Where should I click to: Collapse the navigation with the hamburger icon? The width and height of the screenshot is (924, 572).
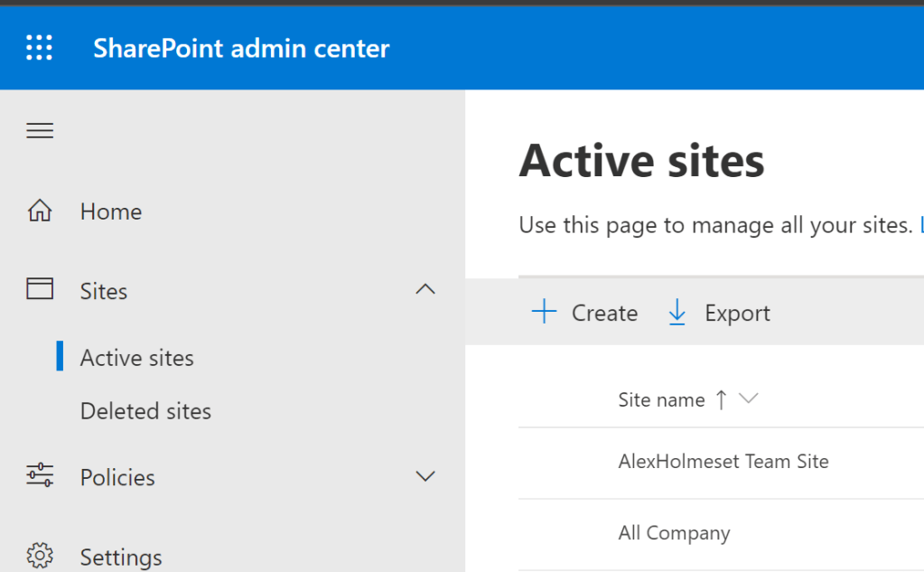pyautogui.click(x=39, y=130)
